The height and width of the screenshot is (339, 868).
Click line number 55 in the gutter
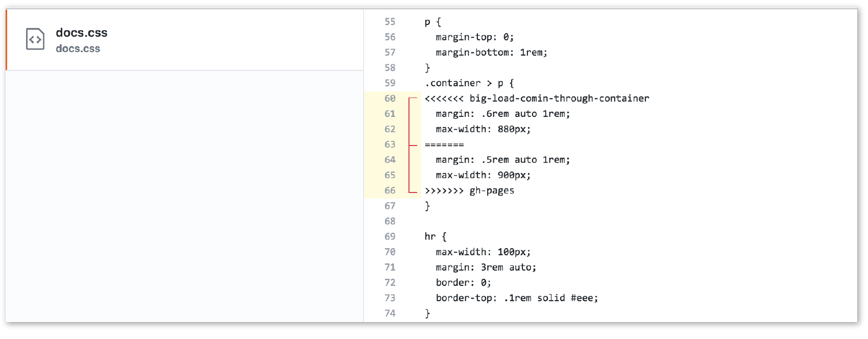click(390, 22)
